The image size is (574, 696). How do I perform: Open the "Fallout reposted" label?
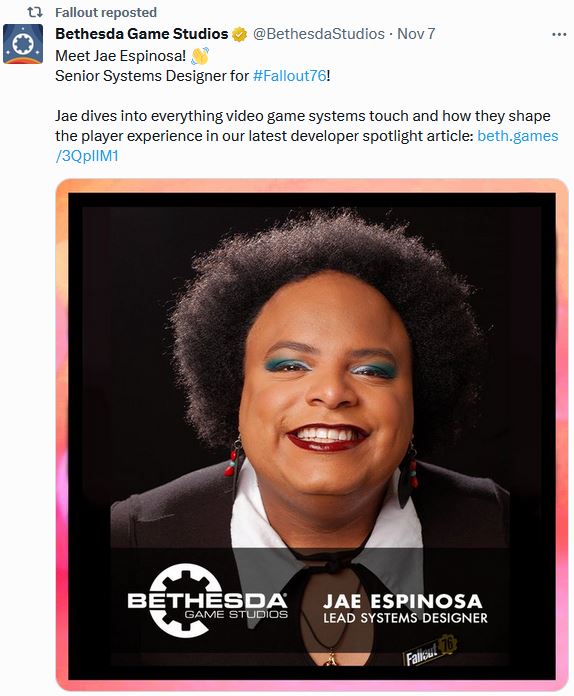pos(106,12)
